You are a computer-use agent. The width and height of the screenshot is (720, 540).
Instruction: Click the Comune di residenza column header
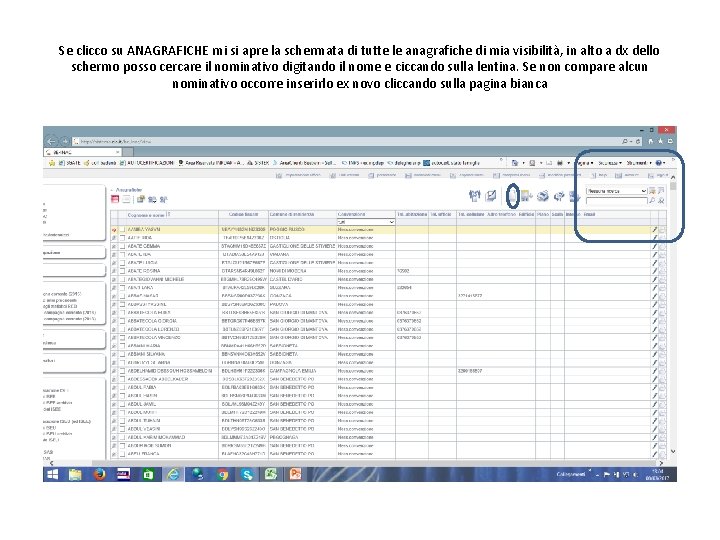pyautogui.click(x=292, y=214)
